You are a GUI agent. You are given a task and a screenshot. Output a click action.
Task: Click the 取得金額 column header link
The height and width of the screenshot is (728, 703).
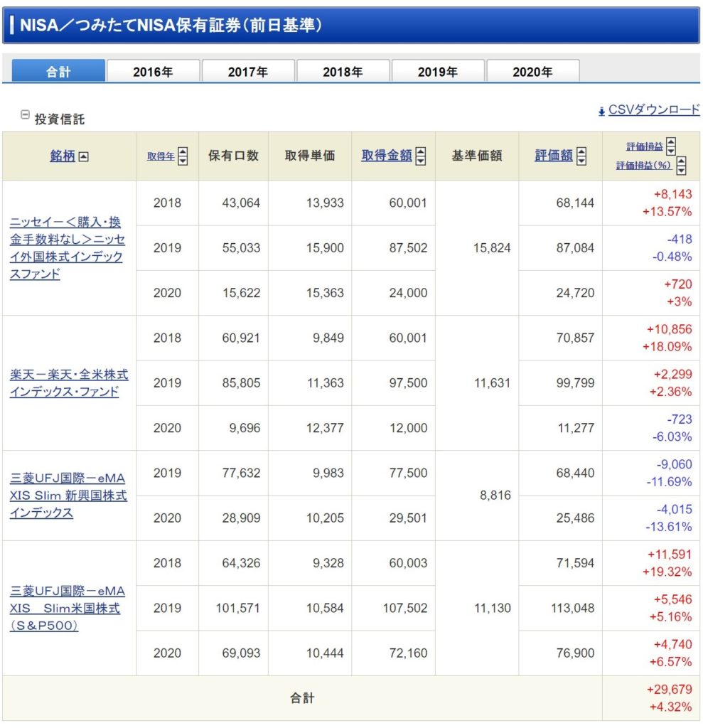coord(387,156)
